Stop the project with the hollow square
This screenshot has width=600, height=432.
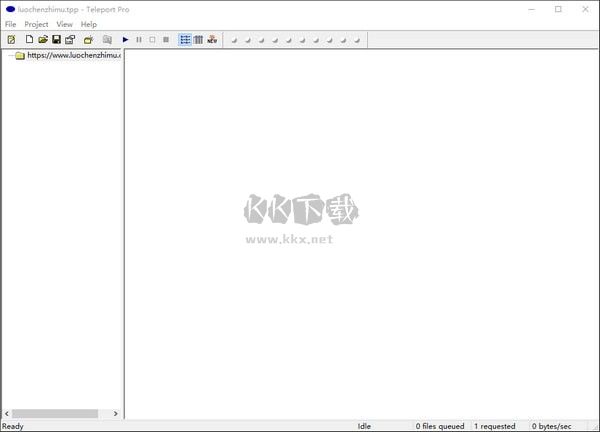pos(152,39)
